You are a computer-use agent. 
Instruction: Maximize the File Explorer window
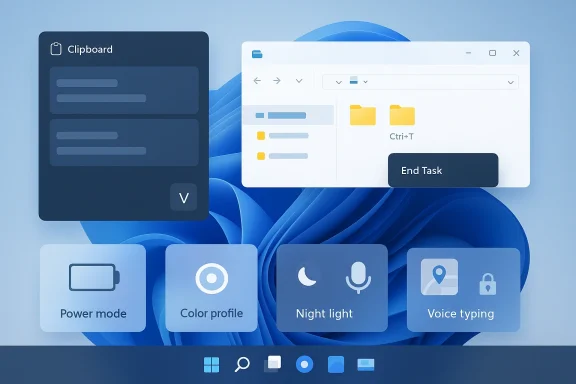493,53
